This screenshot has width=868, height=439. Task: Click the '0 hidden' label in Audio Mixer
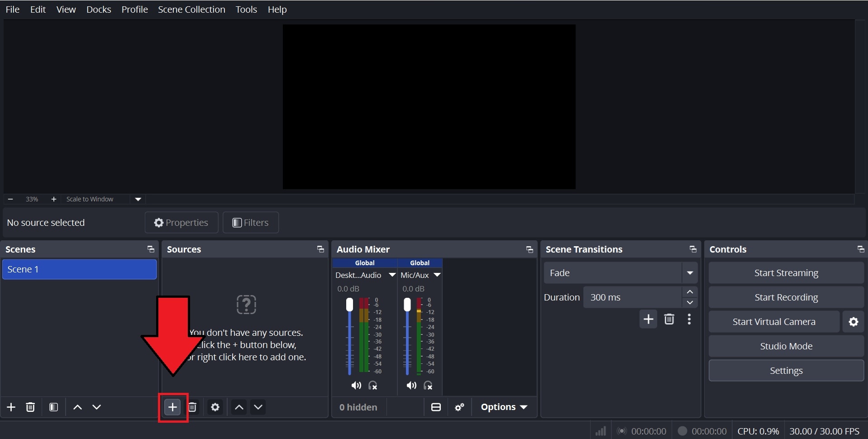pyautogui.click(x=358, y=407)
